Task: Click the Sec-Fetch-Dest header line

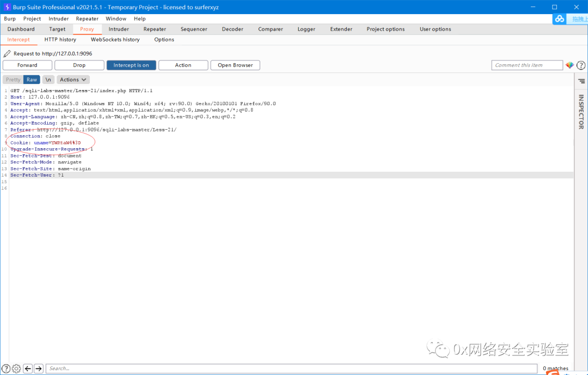Action: 46,156
